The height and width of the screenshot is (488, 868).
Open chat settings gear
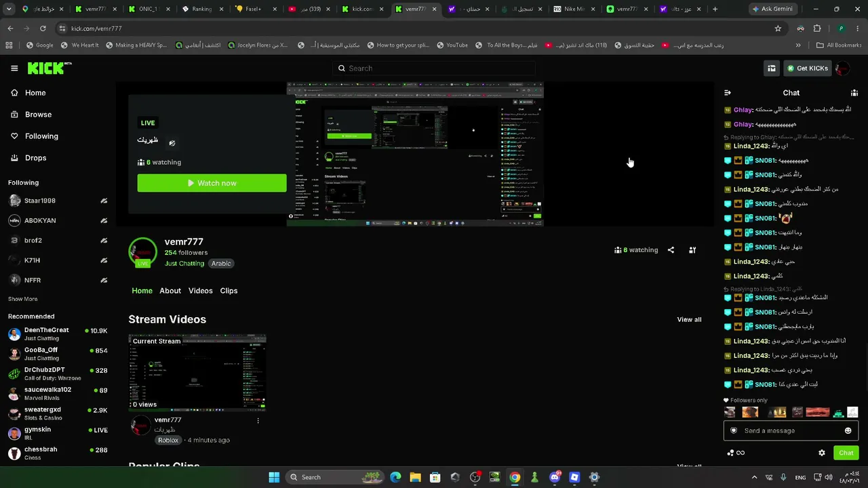pos(822,453)
